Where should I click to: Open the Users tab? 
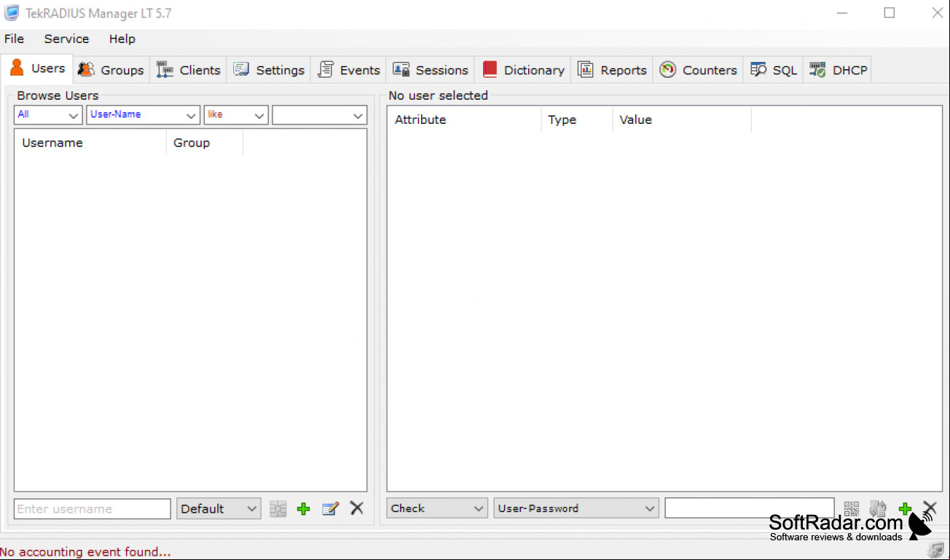point(37,69)
